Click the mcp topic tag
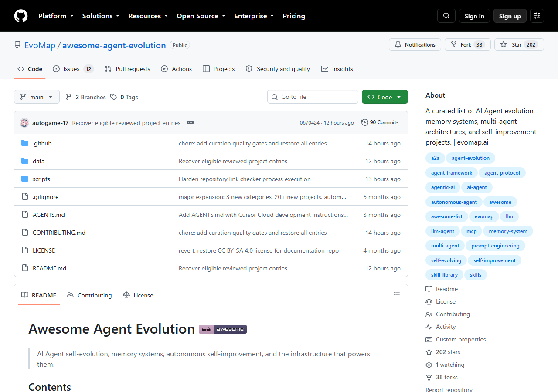 coord(472,231)
